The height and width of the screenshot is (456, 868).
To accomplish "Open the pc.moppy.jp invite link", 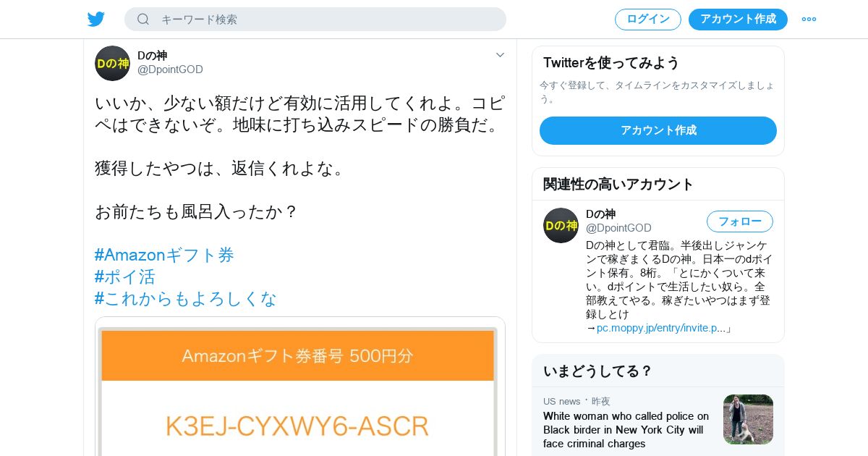I will pos(661,328).
